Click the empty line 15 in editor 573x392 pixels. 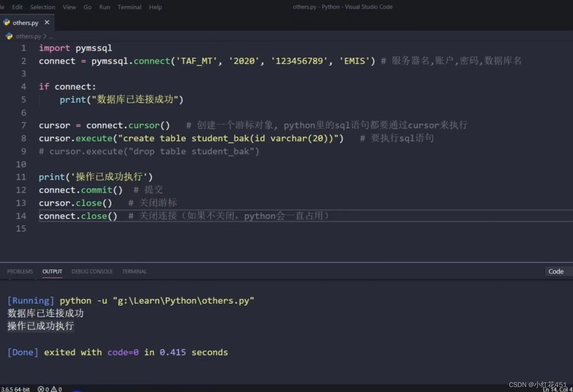pyautogui.click(x=305, y=229)
